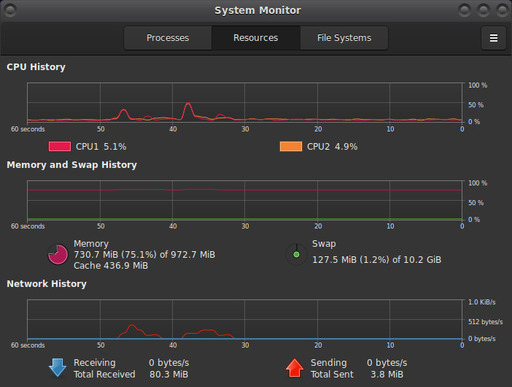Select the Resources tab
Screen dimensions: 512x387
coord(256,38)
